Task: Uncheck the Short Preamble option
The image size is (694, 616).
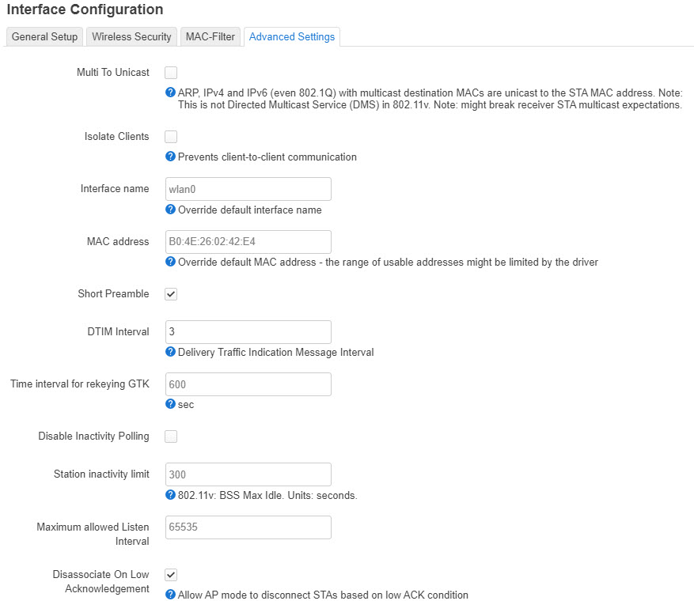Action: (x=170, y=293)
